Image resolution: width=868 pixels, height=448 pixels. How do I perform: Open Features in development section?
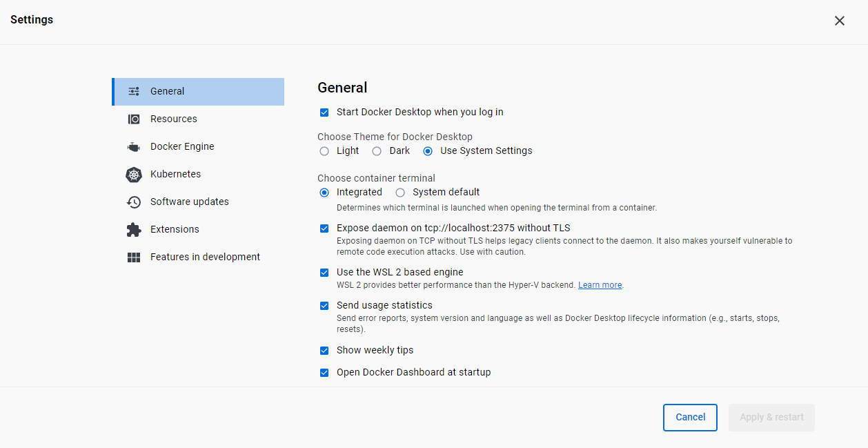pyautogui.click(x=198, y=257)
